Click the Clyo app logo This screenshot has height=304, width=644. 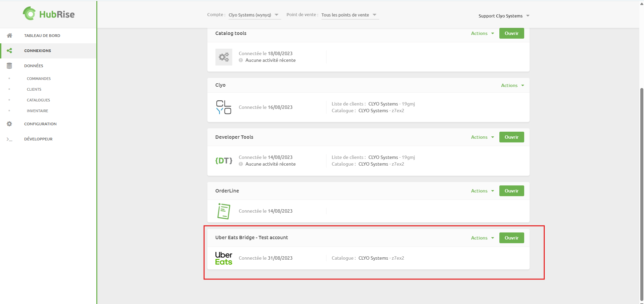[x=224, y=107]
